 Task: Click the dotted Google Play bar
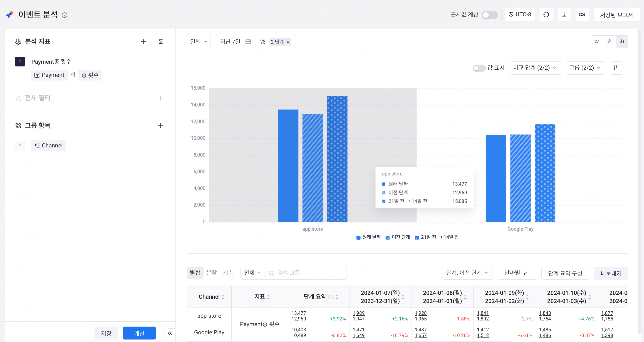[545, 173]
